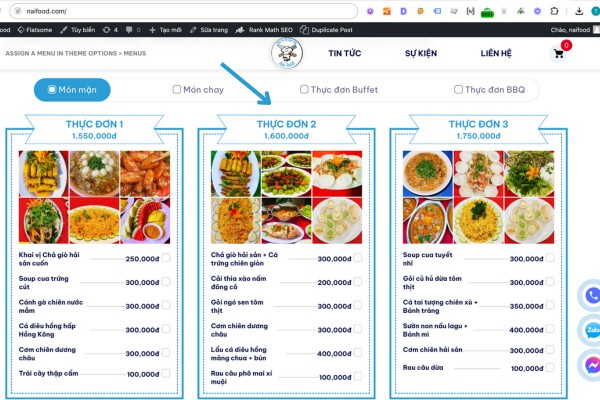Open the hotpot photo in Thực đơn 2

click(286, 220)
